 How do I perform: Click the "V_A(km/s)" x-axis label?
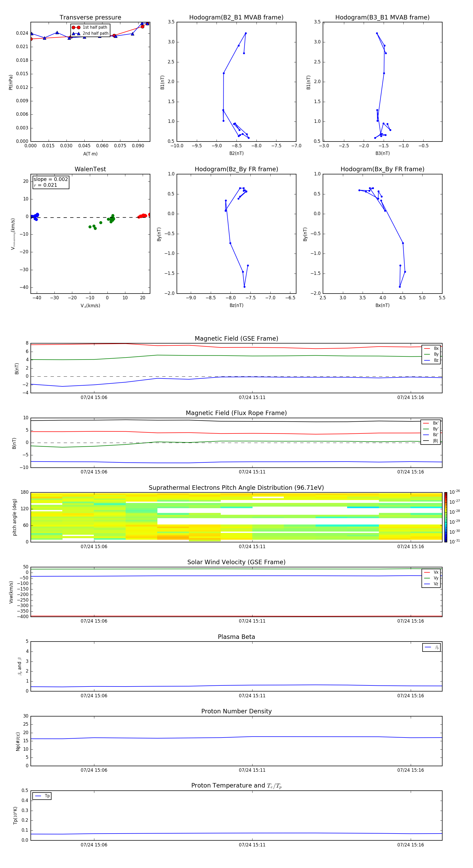pyautogui.click(x=90, y=306)
